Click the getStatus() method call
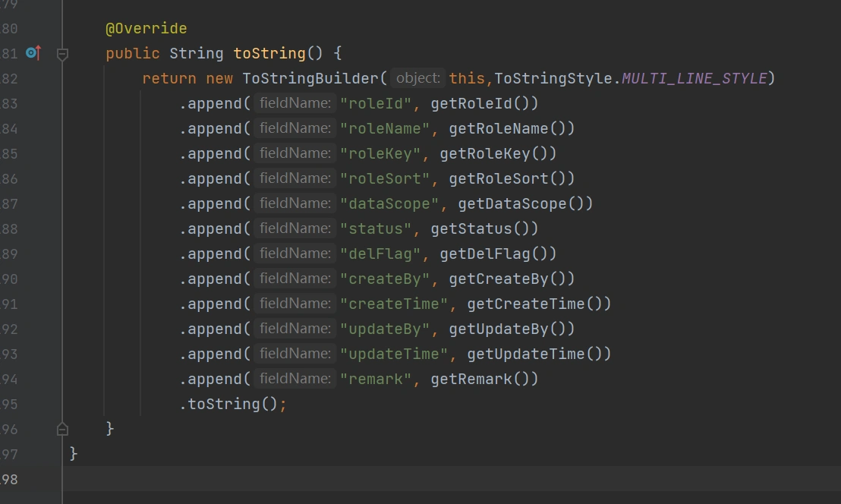This screenshot has height=504, width=841. pyautogui.click(x=483, y=228)
